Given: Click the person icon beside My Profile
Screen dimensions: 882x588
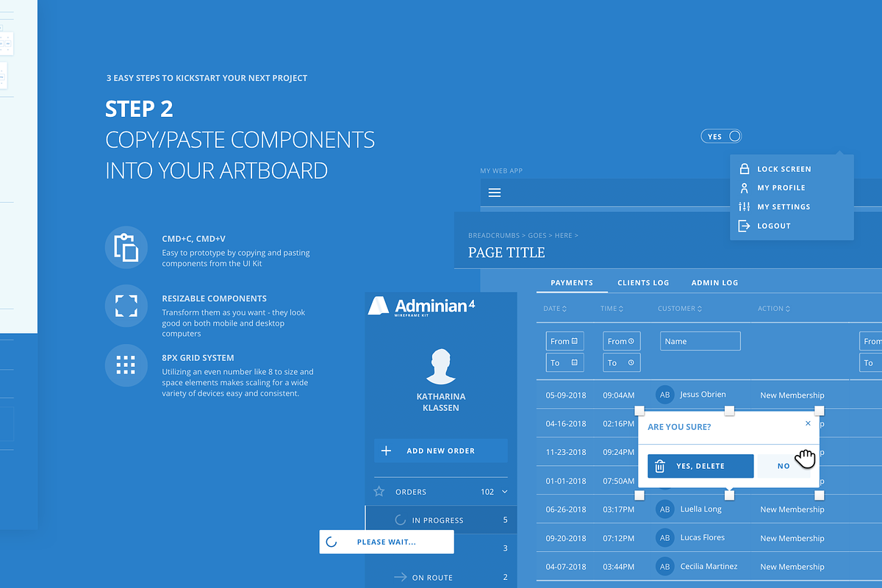Looking at the screenshot, I should (745, 187).
